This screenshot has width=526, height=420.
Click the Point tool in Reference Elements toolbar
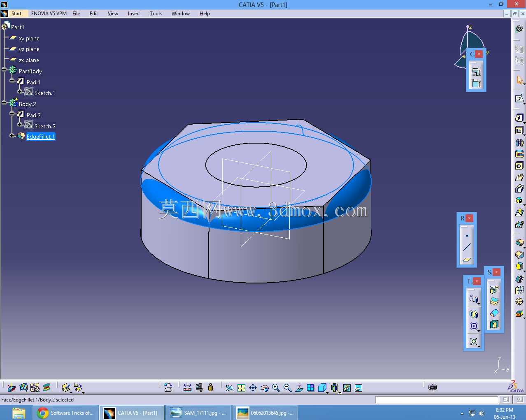[x=467, y=236]
